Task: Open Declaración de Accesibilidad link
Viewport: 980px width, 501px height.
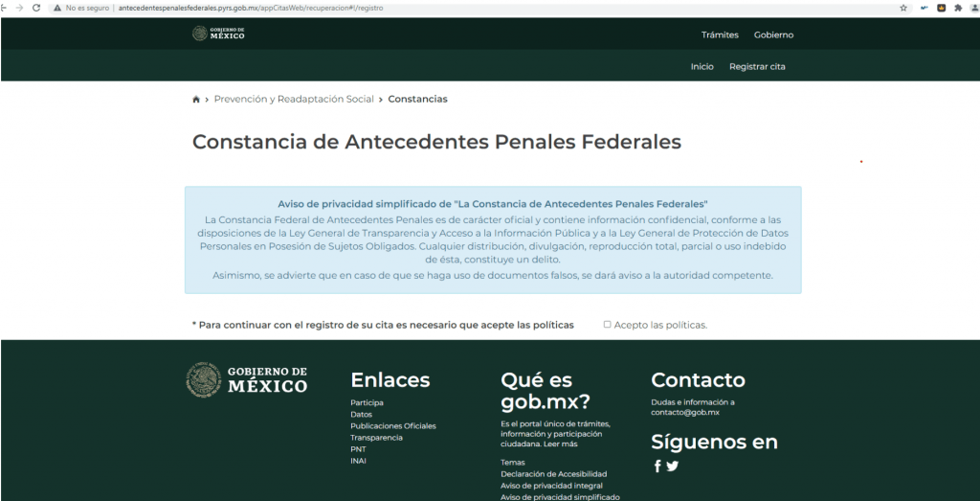Action: tap(554, 474)
